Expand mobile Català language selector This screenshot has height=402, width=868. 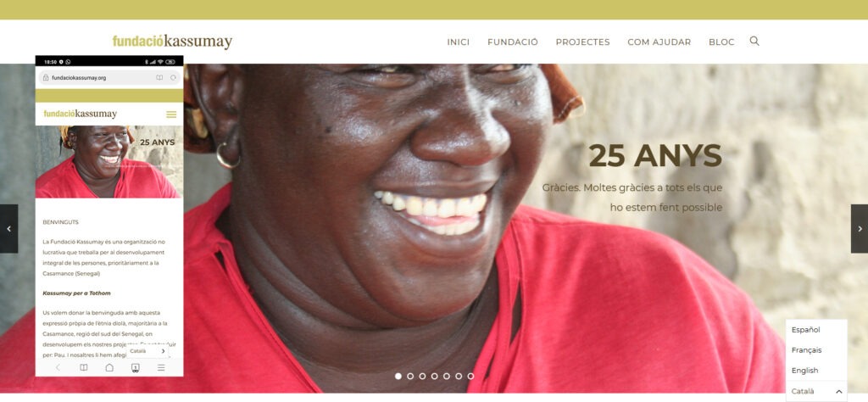click(x=147, y=351)
